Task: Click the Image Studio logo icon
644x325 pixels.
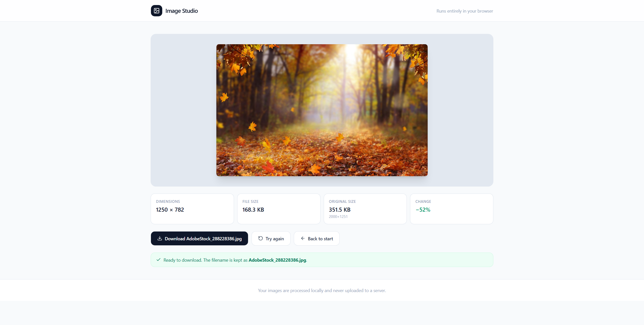Action: 156,11
